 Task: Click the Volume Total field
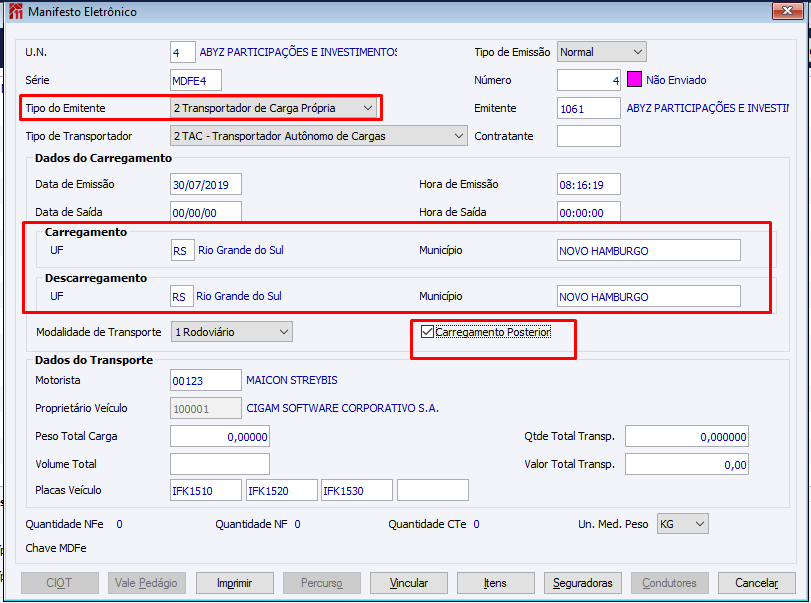pos(220,464)
